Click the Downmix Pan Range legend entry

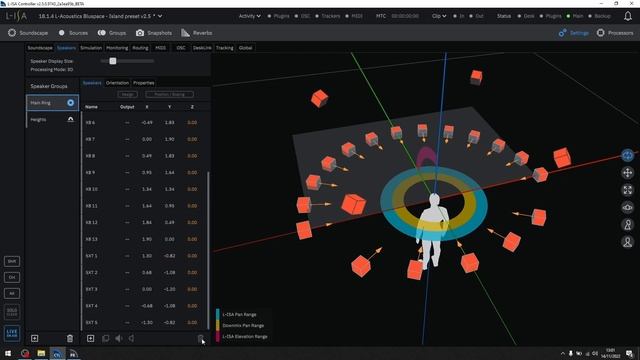click(243, 326)
